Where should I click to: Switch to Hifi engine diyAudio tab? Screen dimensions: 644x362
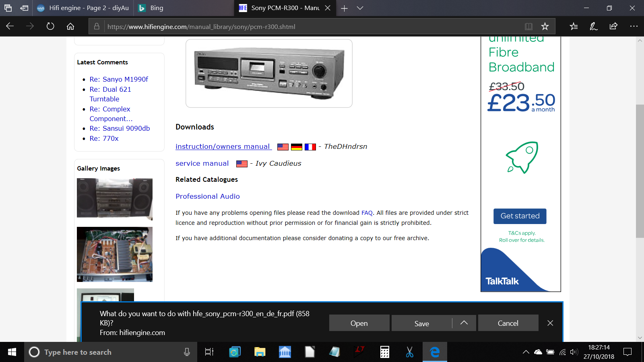click(83, 8)
